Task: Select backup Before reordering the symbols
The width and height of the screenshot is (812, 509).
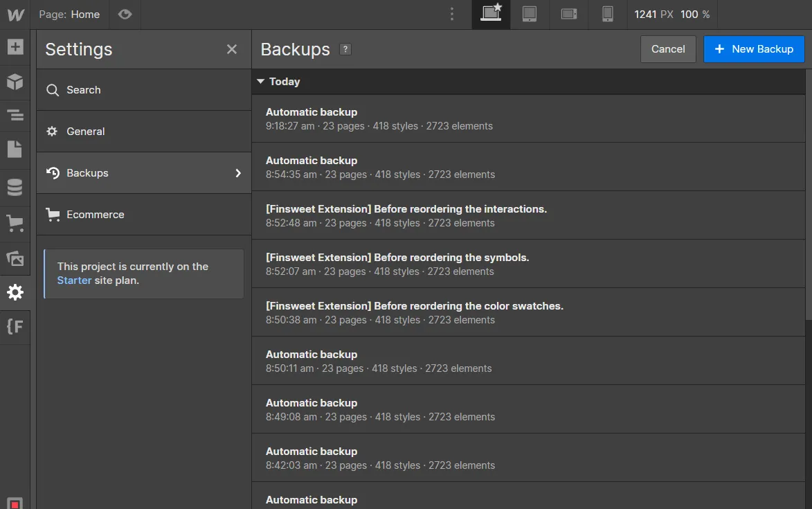Action: click(528, 264)
